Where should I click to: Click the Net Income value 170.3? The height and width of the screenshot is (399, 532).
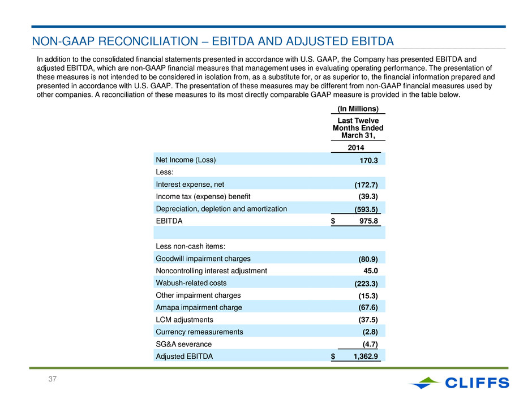[x=368, y=161]
